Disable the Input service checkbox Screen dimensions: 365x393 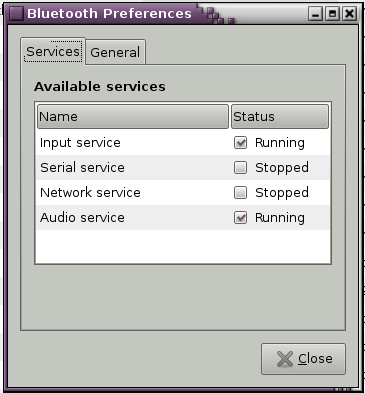pyautogui.click(x=240, y=143)
